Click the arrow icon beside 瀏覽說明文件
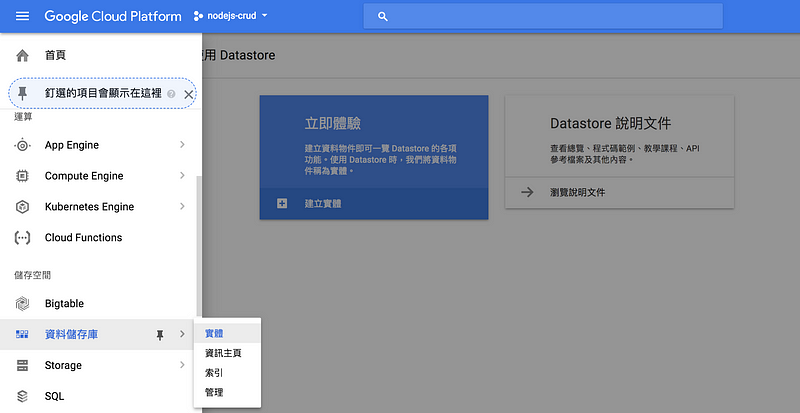The height and width of the screenshot is (413, 800). click(x=527, y=192)
